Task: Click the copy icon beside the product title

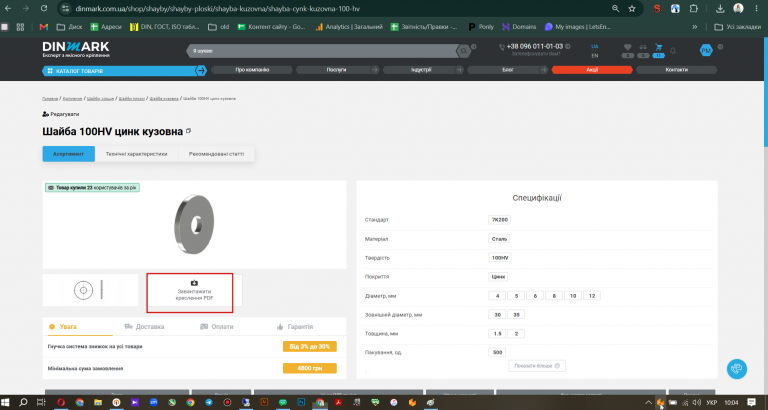Action: click(x=189, y=131)
